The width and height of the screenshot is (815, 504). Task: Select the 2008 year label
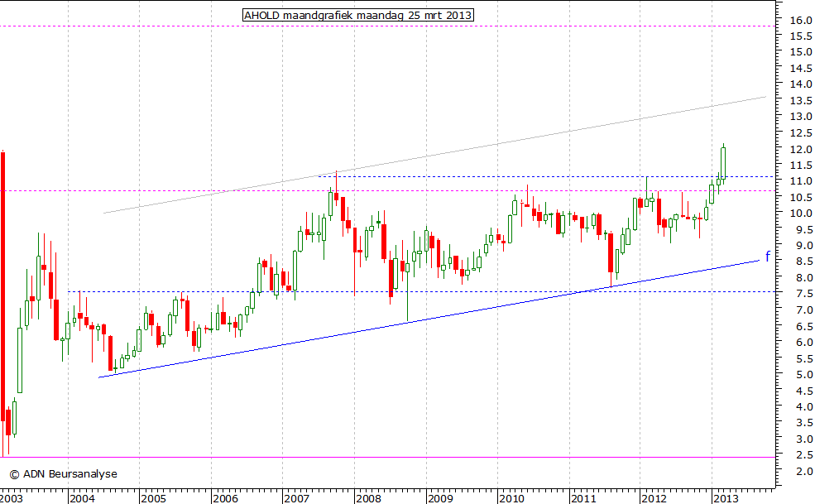pyautogui.click(x=369, y=499)
